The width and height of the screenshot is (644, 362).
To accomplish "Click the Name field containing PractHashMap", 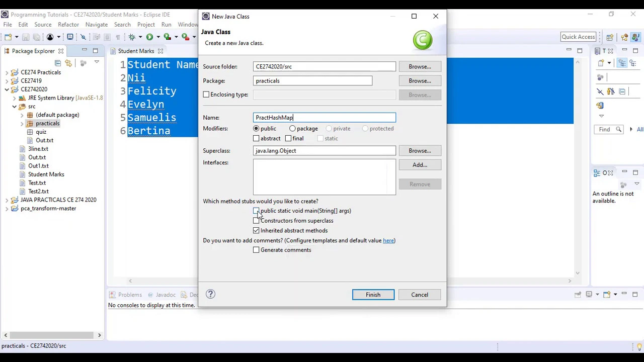I will point(325,118).
